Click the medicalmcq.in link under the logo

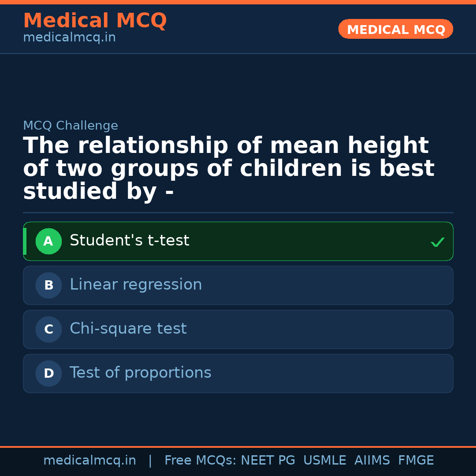(69, 37)
